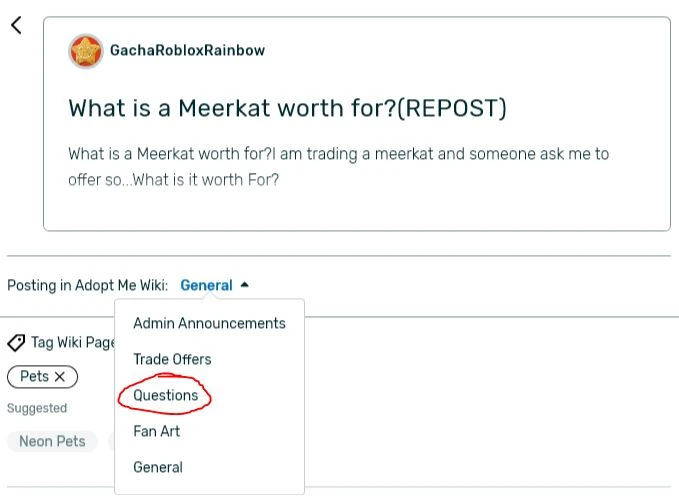Image resolution: width=679 pixels, height=501 pixels.
Task: Pick the circled Questions category
Action: click(x=166, y=395)
